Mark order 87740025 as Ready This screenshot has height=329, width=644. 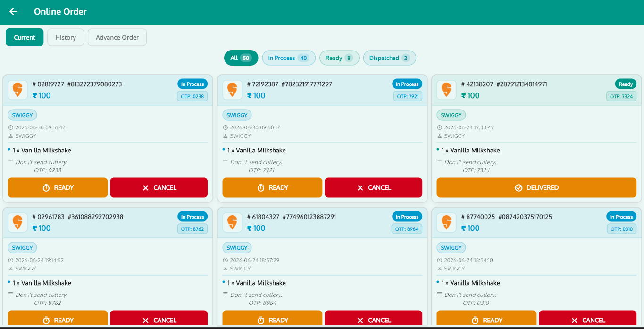pos(486,318)
